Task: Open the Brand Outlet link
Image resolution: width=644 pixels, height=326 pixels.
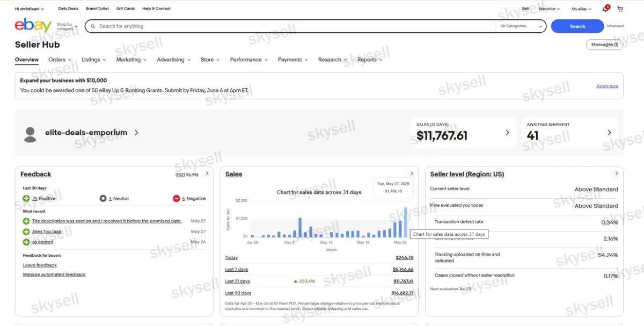Action: tap(97, 9)
